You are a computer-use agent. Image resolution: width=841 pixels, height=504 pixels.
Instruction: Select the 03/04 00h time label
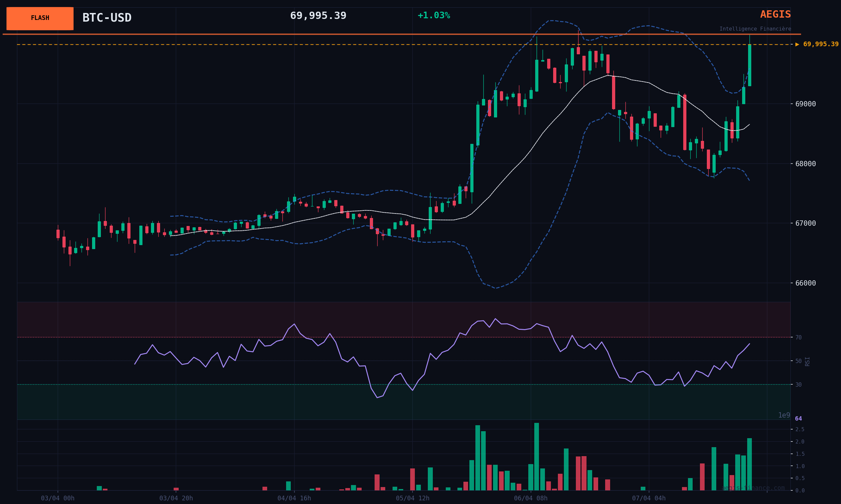tap(58, 498)
